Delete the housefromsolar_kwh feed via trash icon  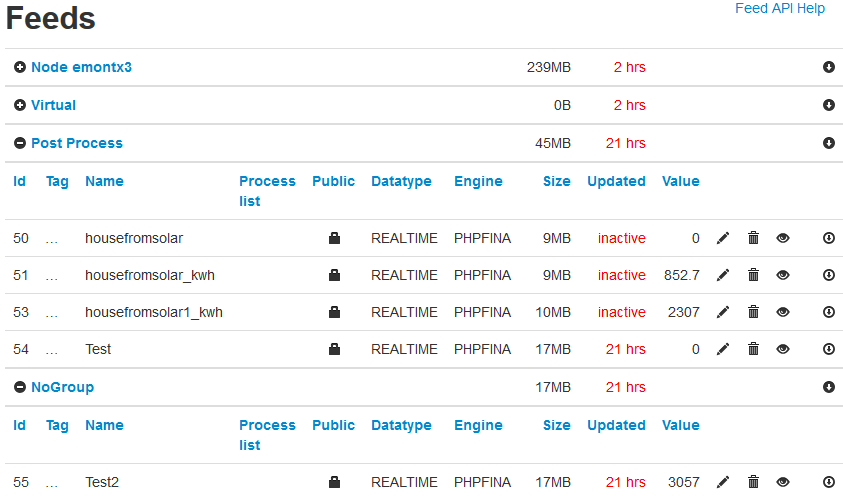point(753,275)
